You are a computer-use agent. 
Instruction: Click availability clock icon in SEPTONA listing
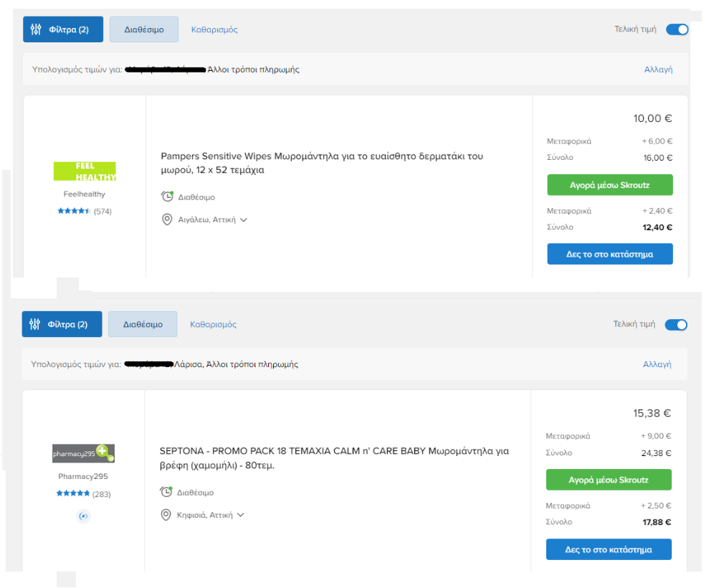[166, 492]
